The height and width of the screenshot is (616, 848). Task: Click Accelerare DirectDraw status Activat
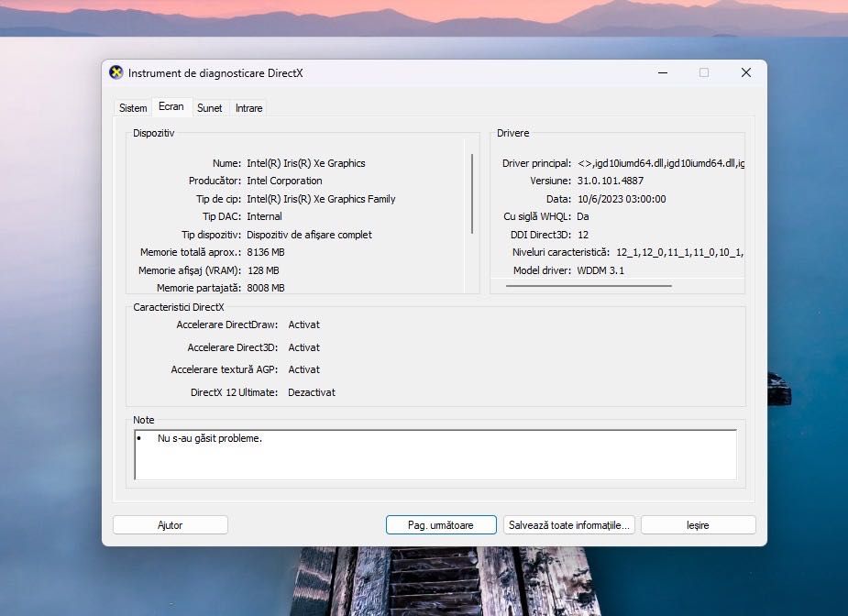pyautogui.click(x=304, y=324)
